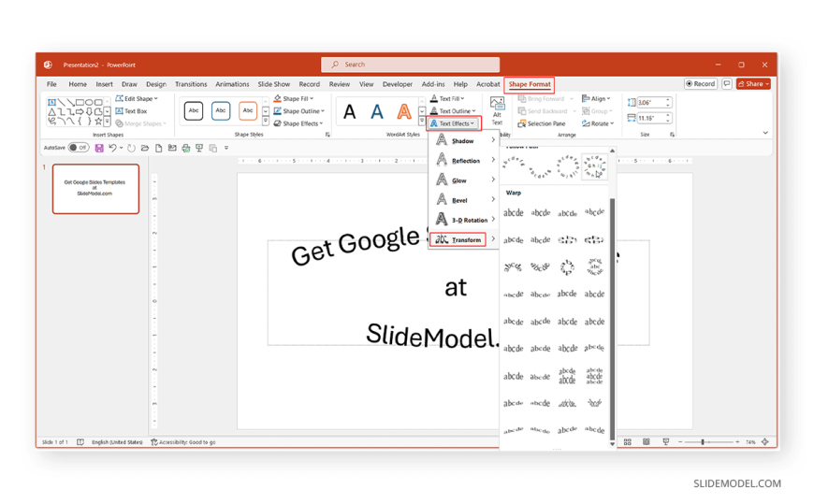
Task: Open the Text Outline dropdown
Action: coord(453,111)
